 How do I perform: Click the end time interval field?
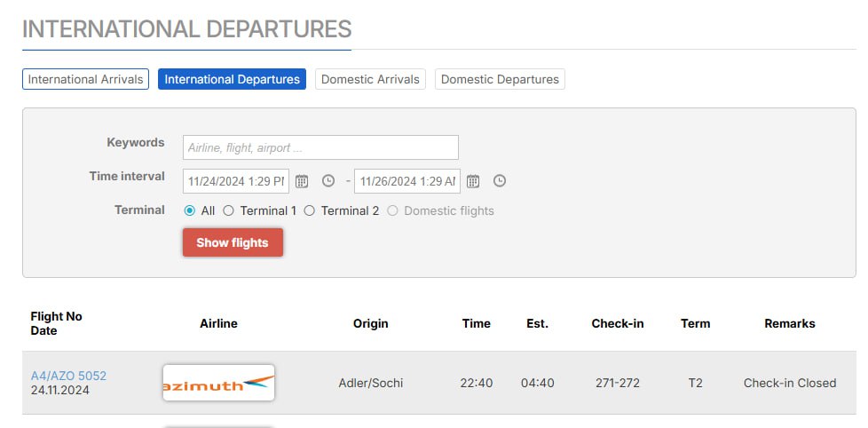pos(406,181)
